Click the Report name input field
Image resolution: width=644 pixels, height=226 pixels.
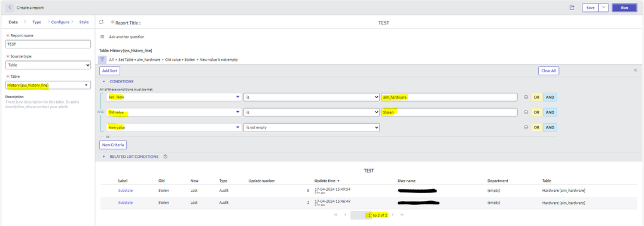(x=48, y=44)
